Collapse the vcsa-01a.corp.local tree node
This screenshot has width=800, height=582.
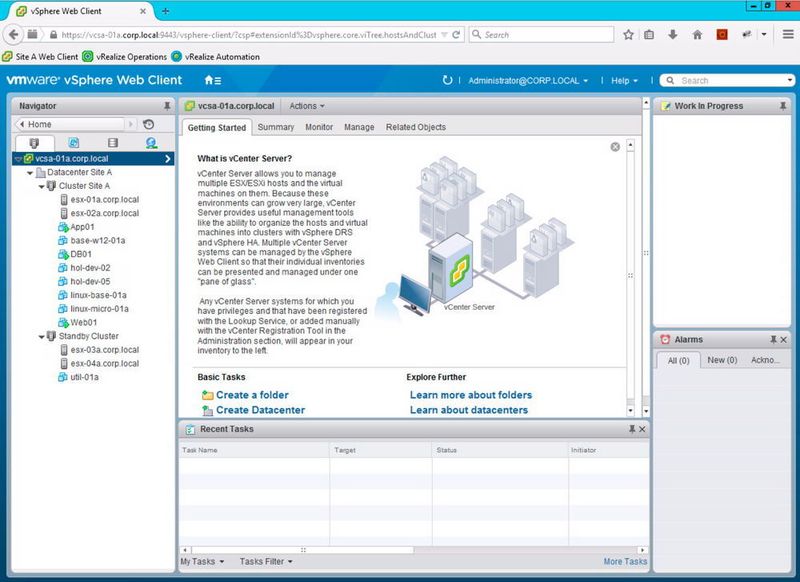pyautogui.click(x=18, y=159)
